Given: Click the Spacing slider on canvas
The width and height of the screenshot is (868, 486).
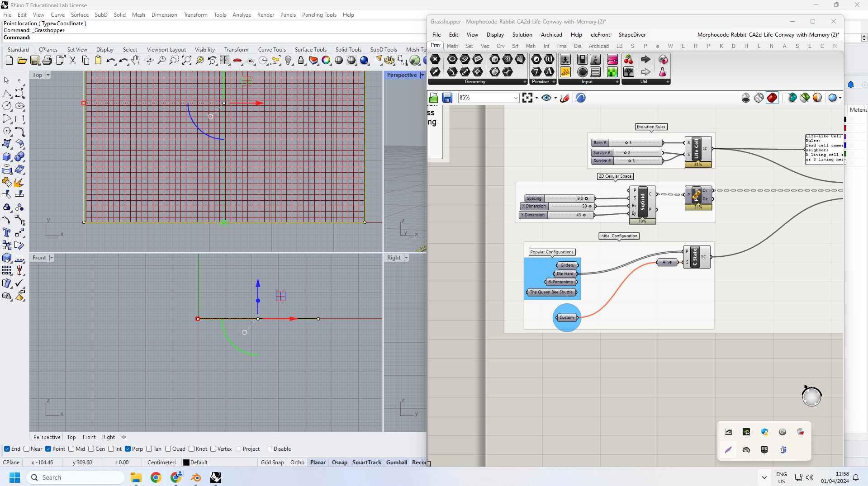Looking at the screenshot, I should pyautogui.click(x=560, y=198).
